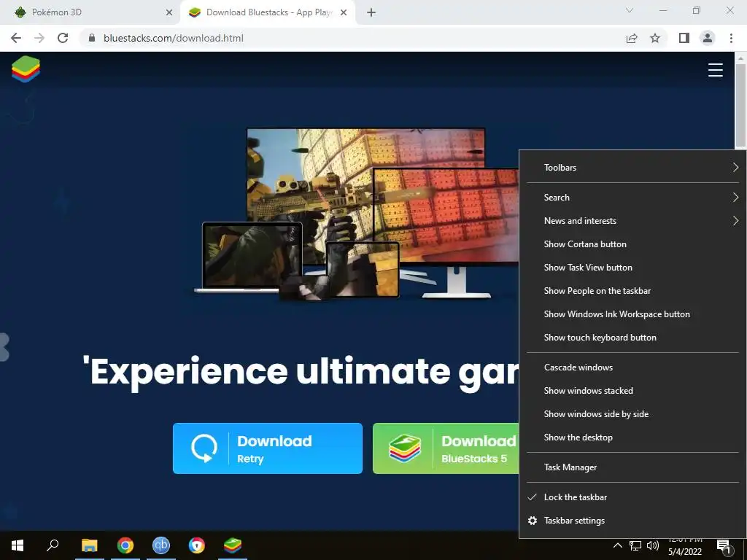The width and height of the screenshot is (747, 560).
Task: Expand the News and interests submenu
Action: tap(632, 220)
